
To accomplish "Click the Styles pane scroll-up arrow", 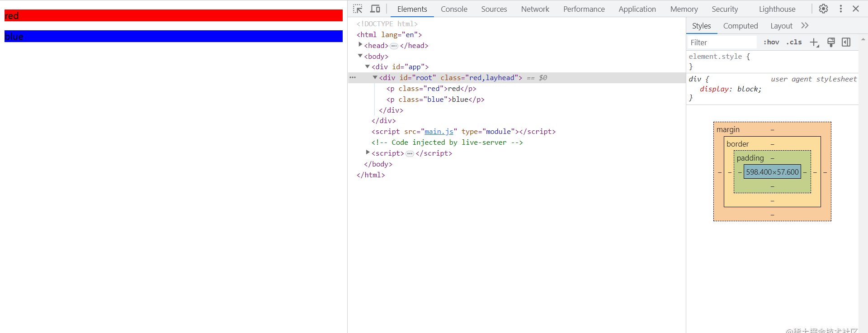I will pos(863,39).
